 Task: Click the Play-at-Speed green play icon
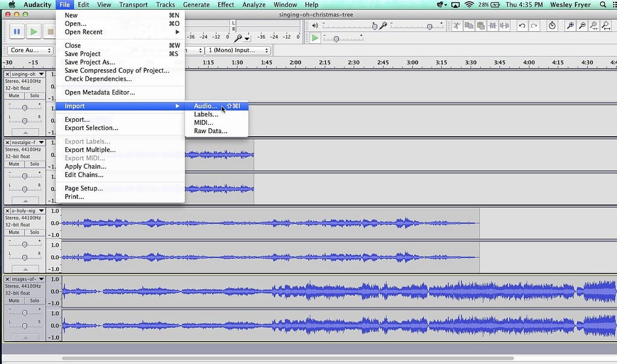(315, 38)
